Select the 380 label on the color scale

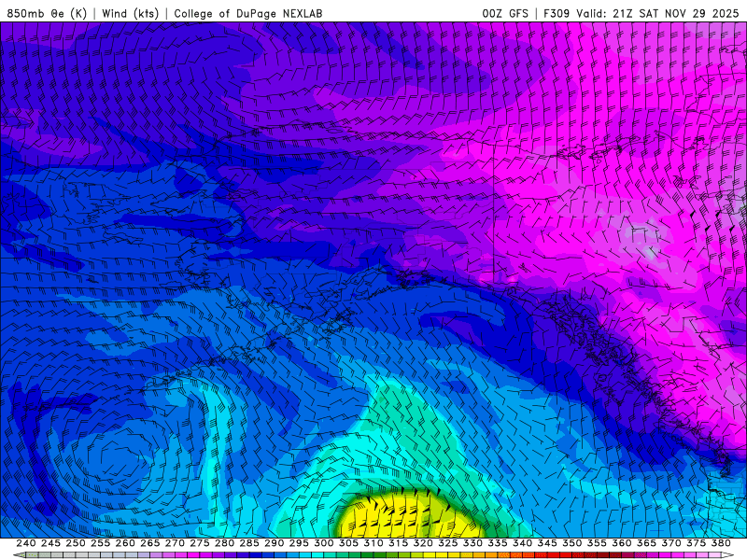721,543
